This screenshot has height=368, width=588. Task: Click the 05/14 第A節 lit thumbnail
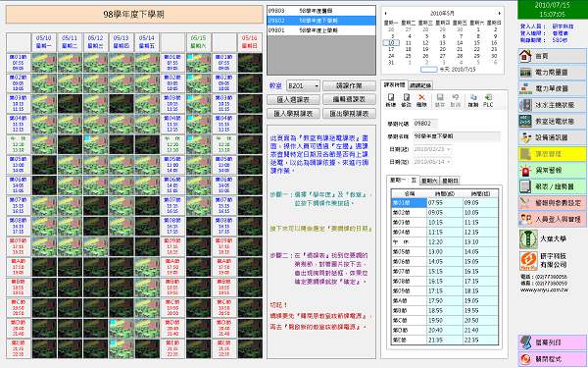coord(147,267)
